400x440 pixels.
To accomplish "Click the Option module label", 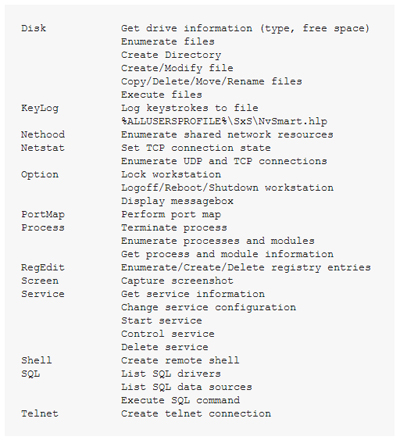I will (x=40, y=175).
